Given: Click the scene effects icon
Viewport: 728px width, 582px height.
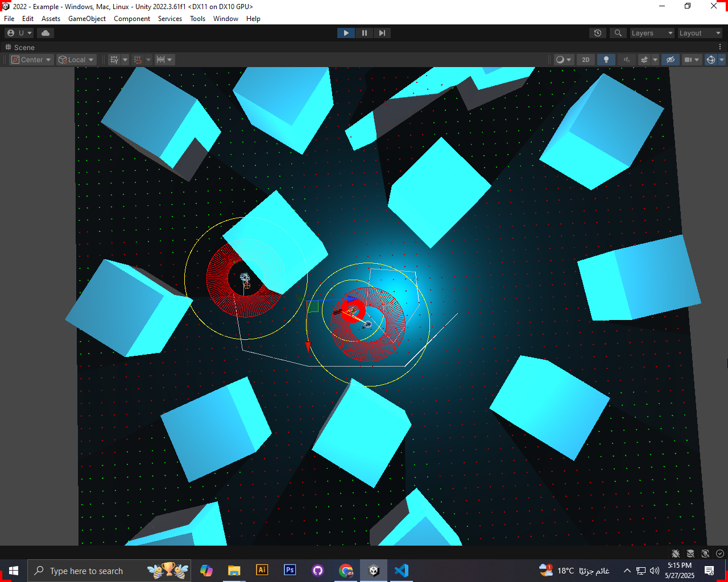Looking at the screenshot, I should click(x=644, y=60).
